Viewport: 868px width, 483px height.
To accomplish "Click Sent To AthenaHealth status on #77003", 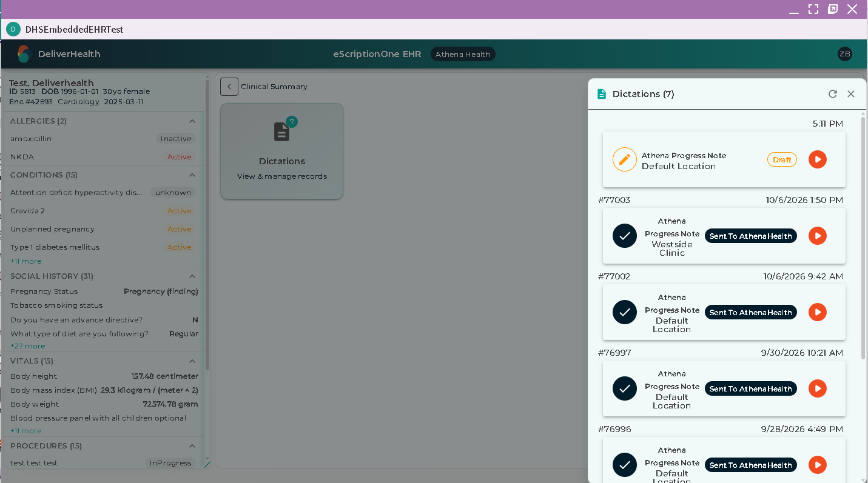I will click(751, 236).
